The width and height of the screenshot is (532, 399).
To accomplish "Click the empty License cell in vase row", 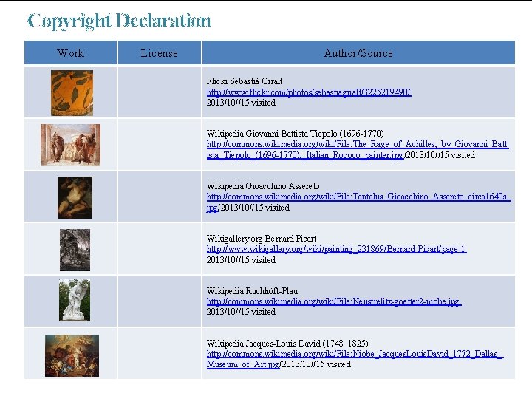I will click(160, 92).
